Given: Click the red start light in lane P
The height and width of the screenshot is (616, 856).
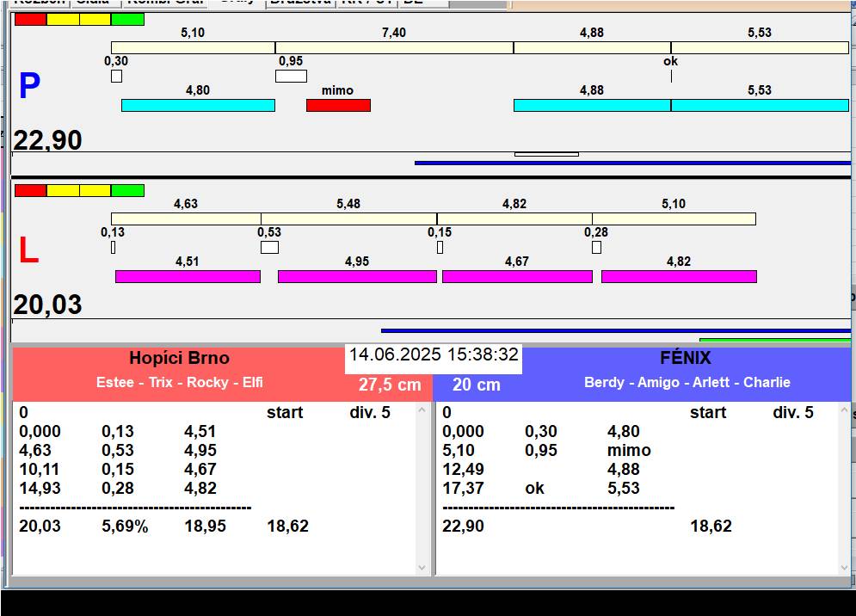Looking at the screenshot, I should pos(30,19).
